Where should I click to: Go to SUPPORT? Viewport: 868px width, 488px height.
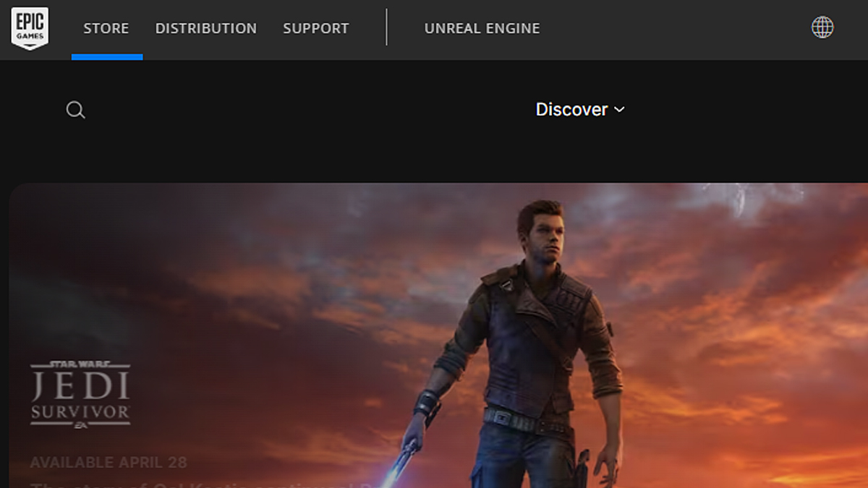tap(315, 27)
